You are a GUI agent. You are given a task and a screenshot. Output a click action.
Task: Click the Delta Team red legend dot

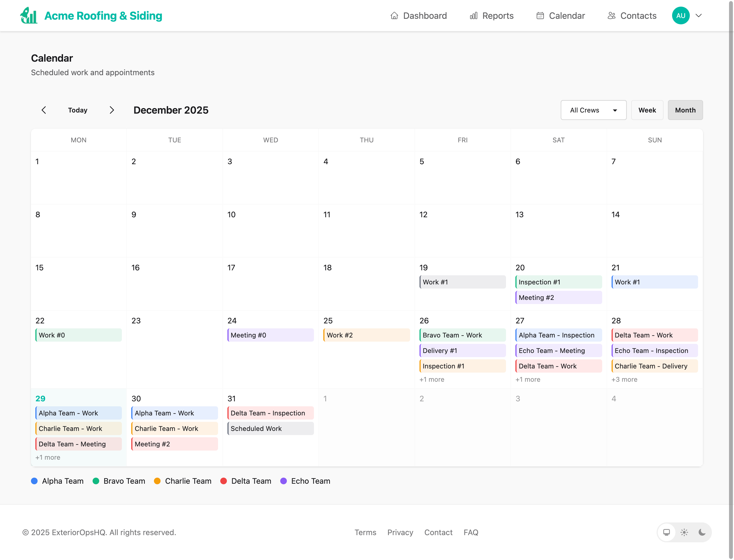coord(224,481)
